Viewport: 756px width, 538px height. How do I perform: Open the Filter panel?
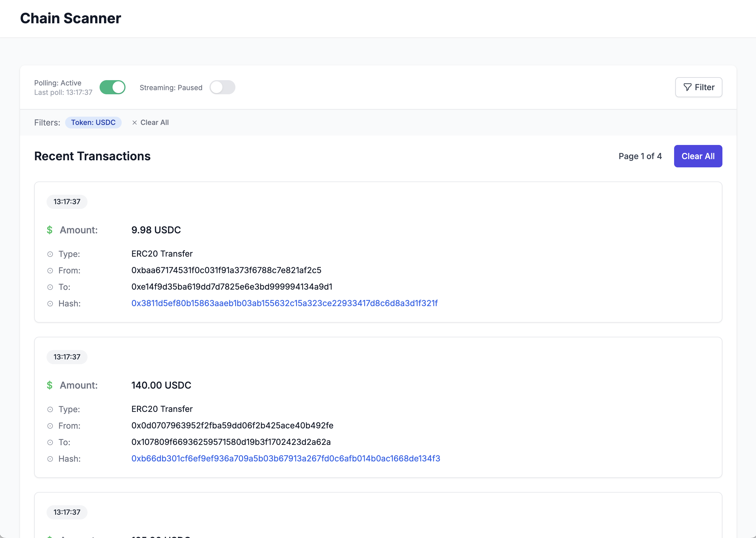coord(699,87)
